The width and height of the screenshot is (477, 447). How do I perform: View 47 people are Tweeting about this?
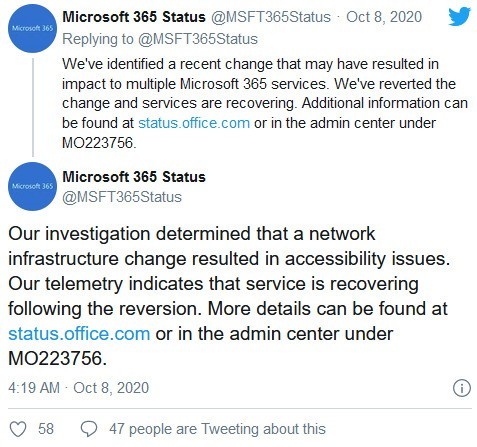[217, 429]
